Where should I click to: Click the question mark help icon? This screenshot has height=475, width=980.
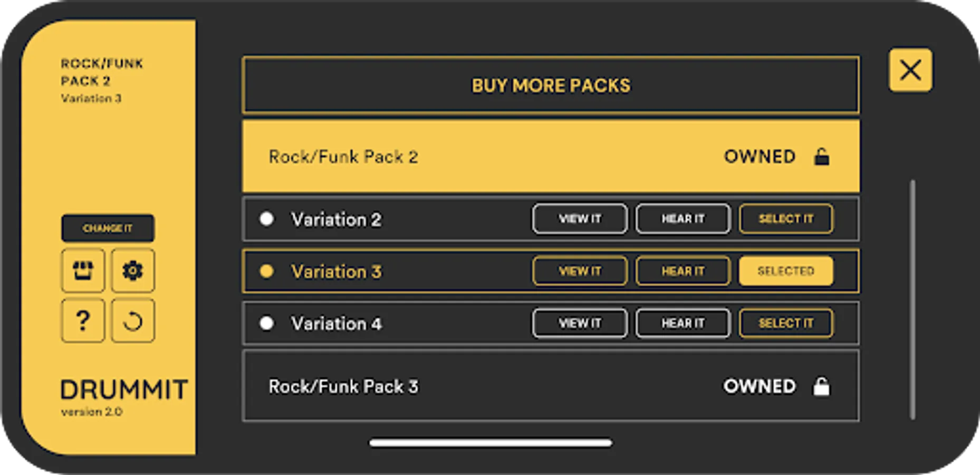[x=83, y=321]
